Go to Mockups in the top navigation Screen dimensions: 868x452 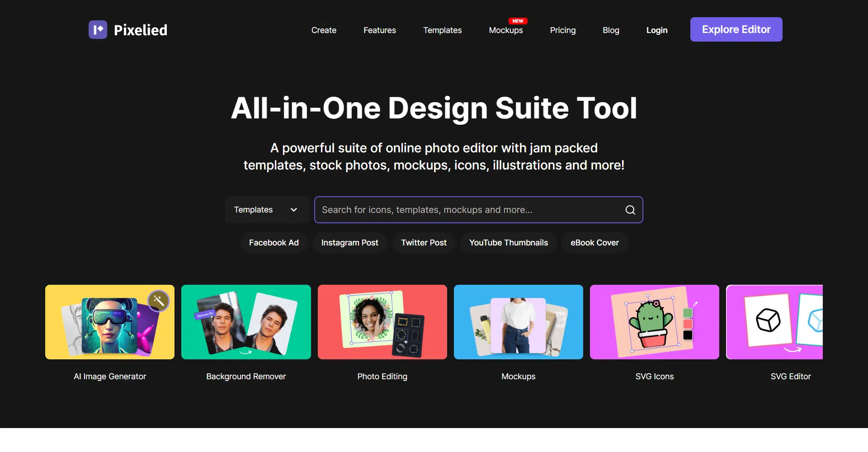(x=505, y=30)
